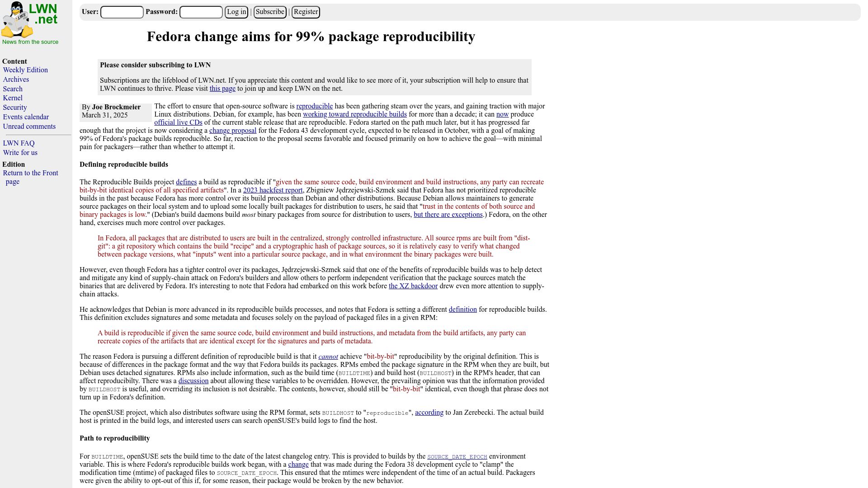Open Weekly Edition in sidebar

point(25,70)
